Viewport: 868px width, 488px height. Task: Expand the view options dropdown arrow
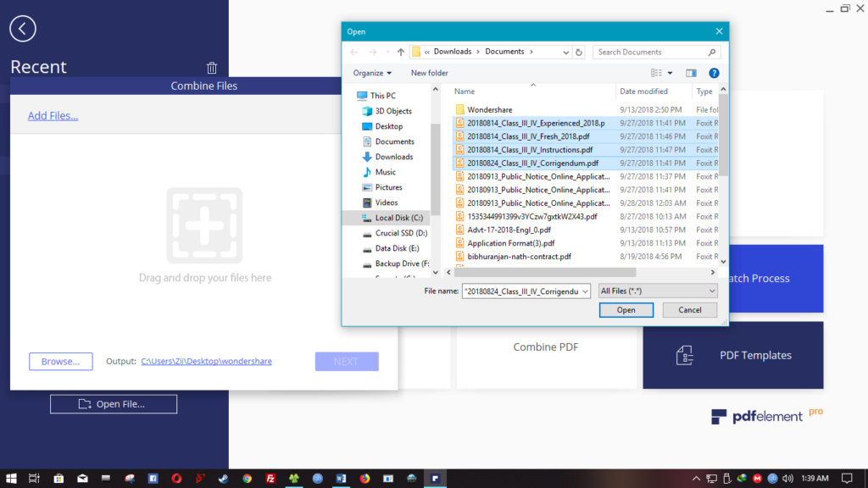(x=670, y=73)
